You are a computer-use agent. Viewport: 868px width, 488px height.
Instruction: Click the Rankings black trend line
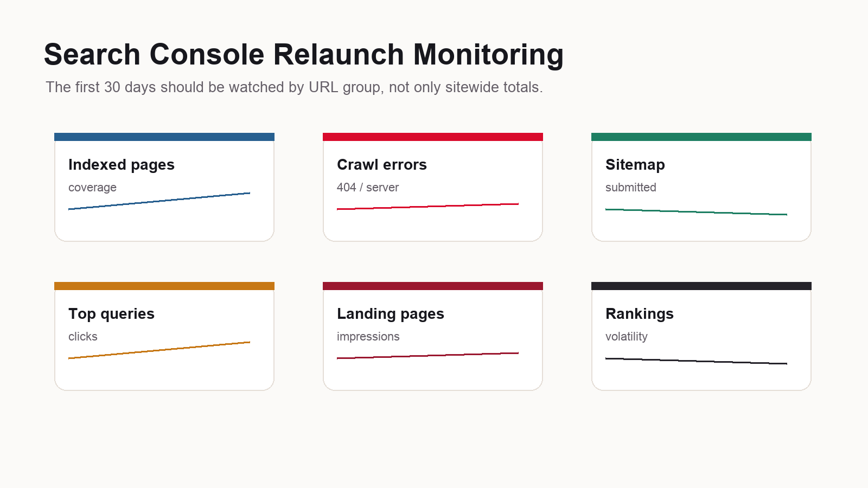[696, 361]
